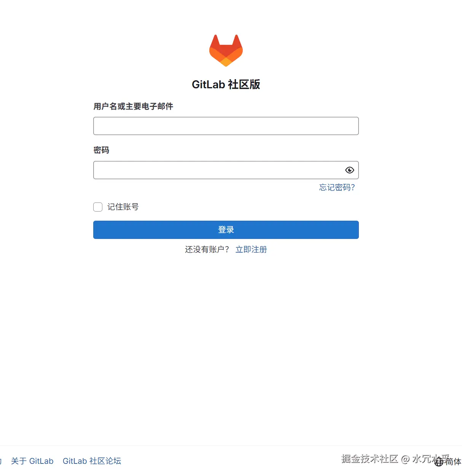Click the blue 登录 button
Screen dimensions: 462x476
(226, 230)
